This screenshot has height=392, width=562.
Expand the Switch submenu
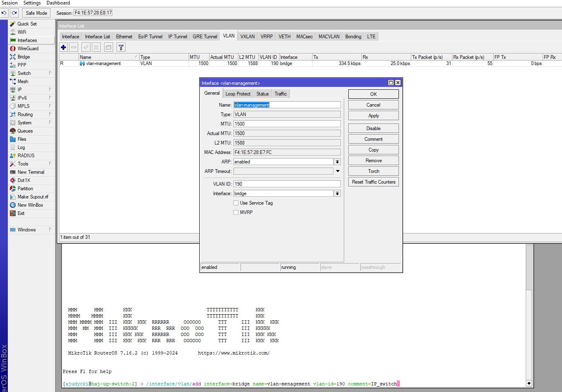click(50, 73)
